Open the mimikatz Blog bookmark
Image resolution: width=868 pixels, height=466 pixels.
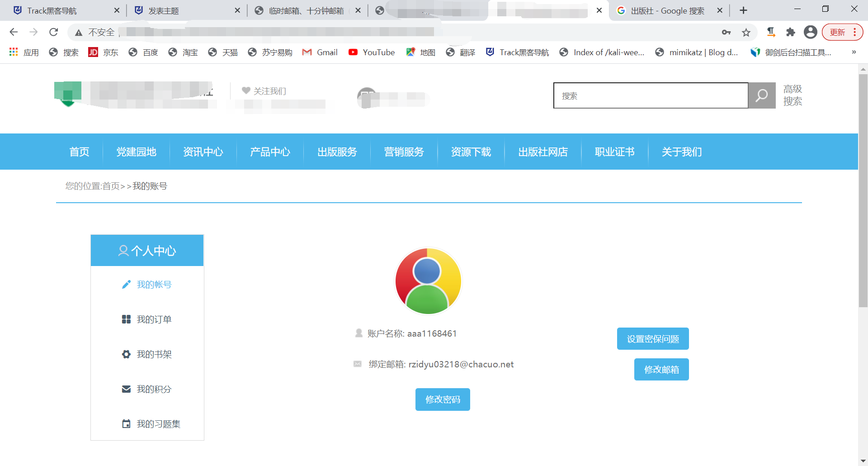(x=696, y=52)
